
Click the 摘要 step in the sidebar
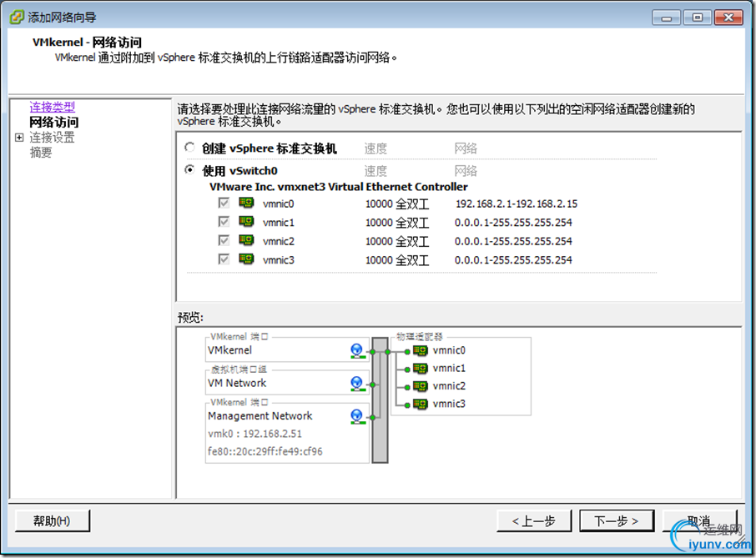click(x=40, y=152)
